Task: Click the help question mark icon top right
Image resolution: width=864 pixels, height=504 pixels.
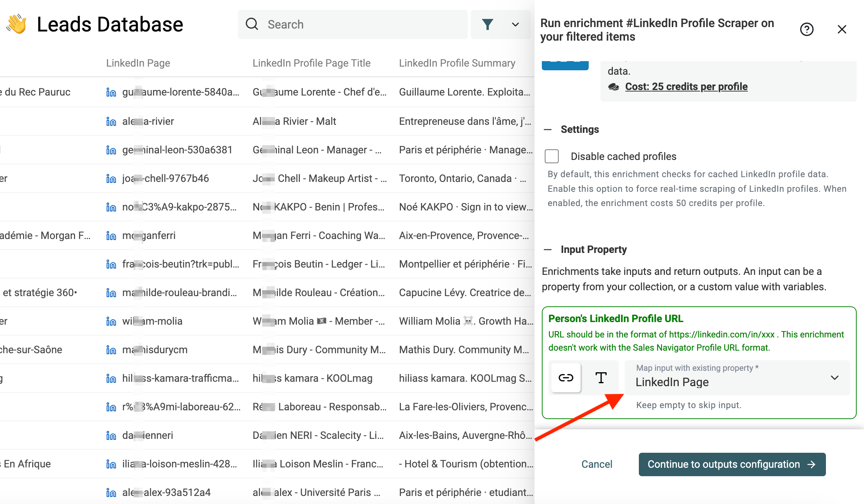Action: [808, 29]
